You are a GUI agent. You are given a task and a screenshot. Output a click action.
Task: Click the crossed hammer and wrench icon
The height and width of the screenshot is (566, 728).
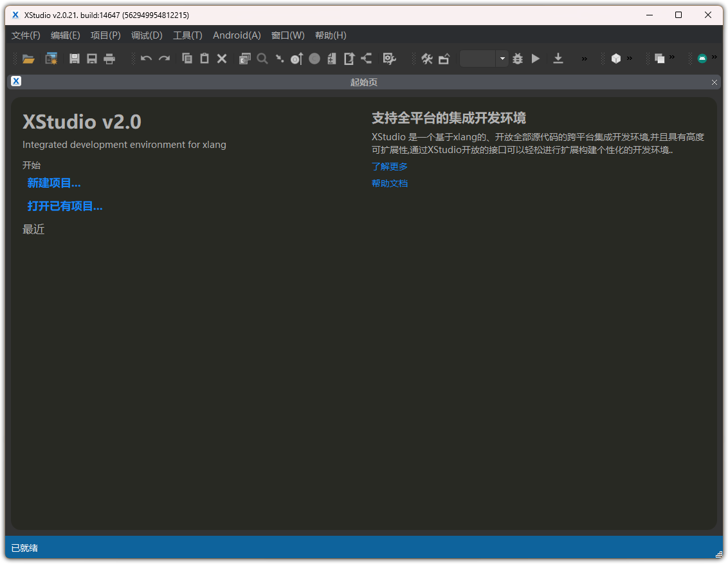[426, 59]
